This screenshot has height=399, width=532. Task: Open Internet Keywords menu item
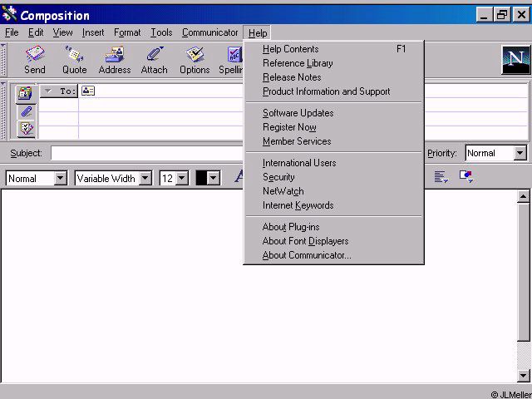(x=334, y=205)
